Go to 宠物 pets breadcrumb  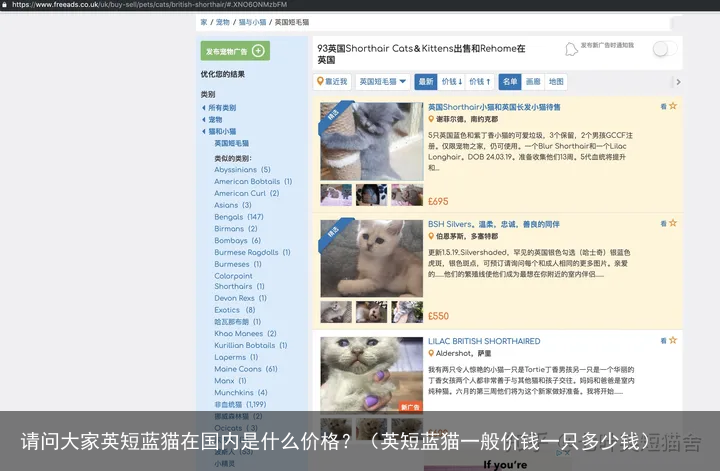pos(223,22)
